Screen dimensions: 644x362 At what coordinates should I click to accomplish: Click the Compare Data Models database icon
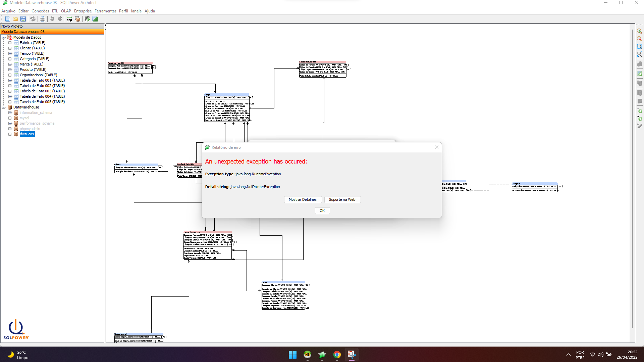pyautogui.click(x=77, y=19)
